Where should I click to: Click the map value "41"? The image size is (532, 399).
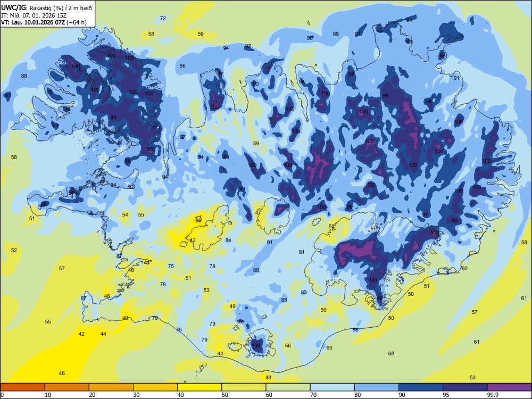click(147, 263)
